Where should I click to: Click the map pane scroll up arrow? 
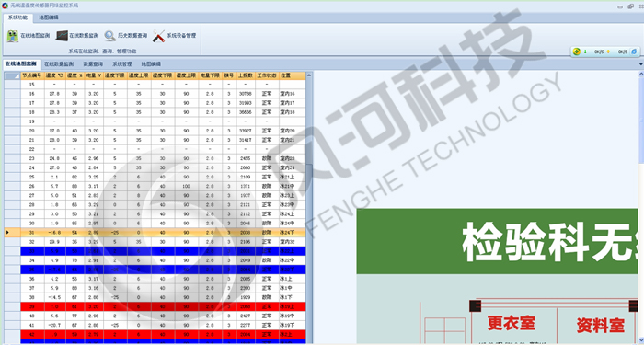click(641, 74)
